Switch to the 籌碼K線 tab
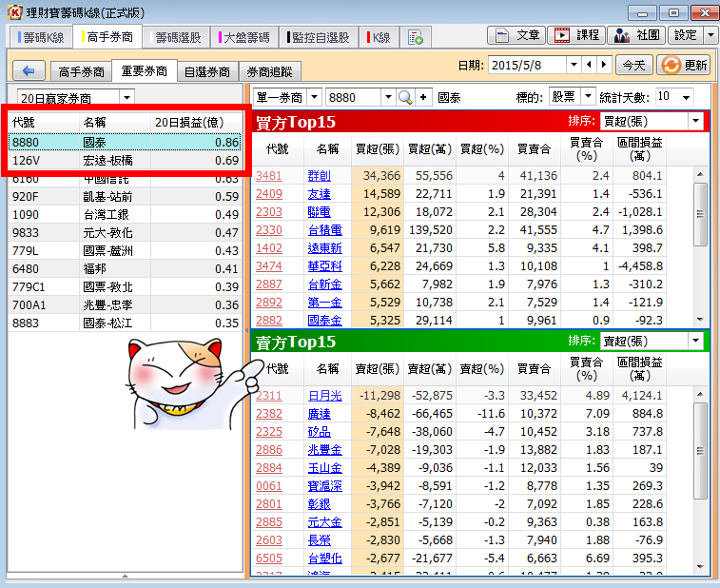Image resolution: width=720 pixels, height=588 pixels. coord(40,37)
